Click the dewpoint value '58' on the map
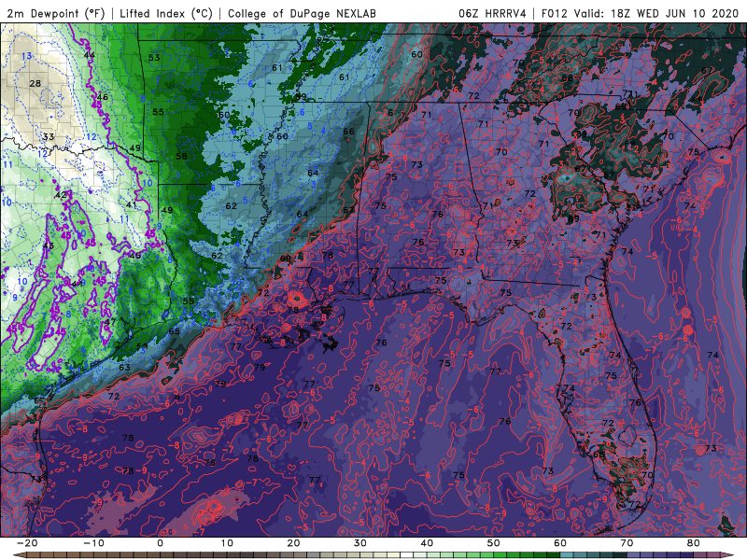Viewport: 747px width, 560px height. (181, 156)
